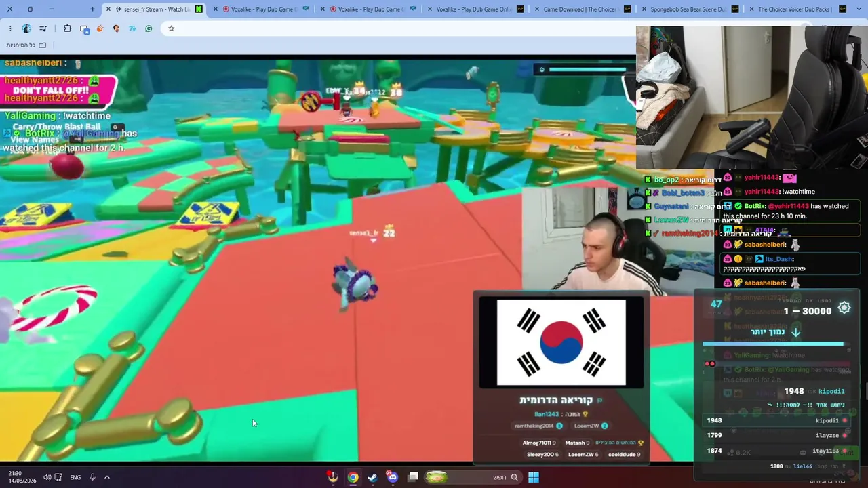This screenshot has height=488, width=868.
Task: Click the microphone icon in system tray
Action: point(92,477)
